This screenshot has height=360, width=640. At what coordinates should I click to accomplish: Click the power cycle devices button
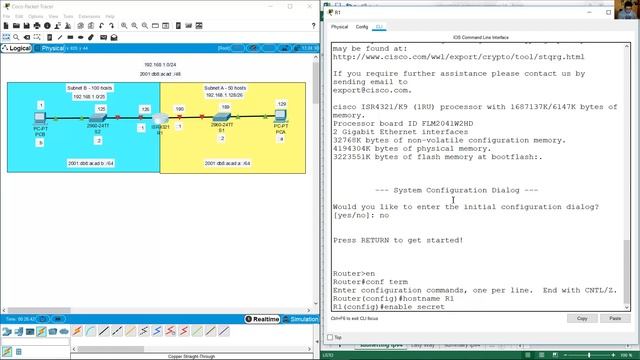pos(43,319)
